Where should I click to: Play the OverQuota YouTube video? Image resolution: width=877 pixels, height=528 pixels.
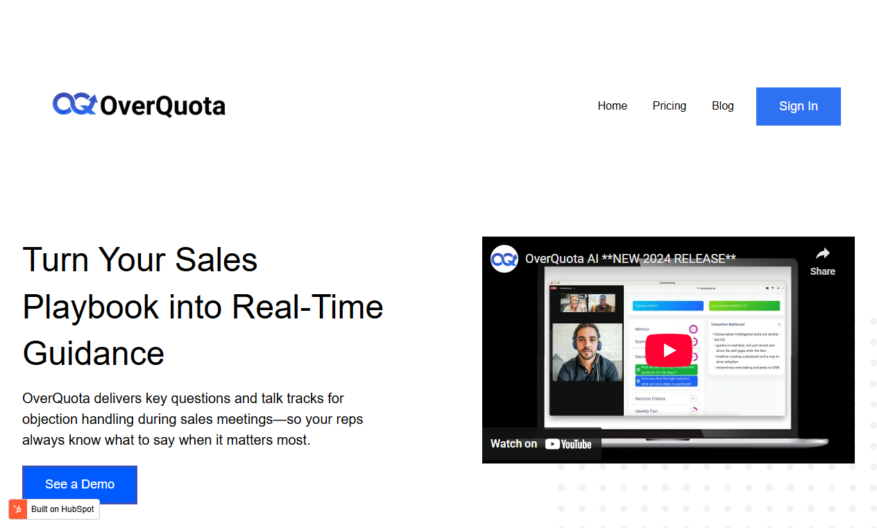668,350
